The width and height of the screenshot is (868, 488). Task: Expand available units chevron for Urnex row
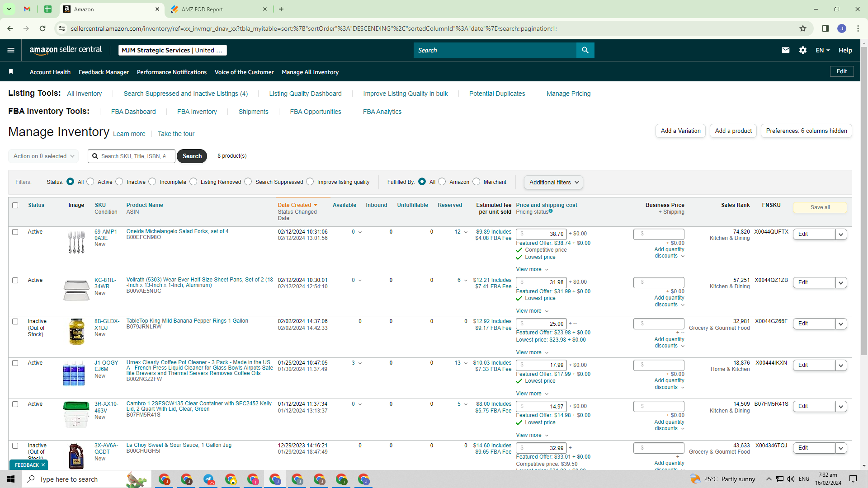pyautogui.click(x=360, y=363)
